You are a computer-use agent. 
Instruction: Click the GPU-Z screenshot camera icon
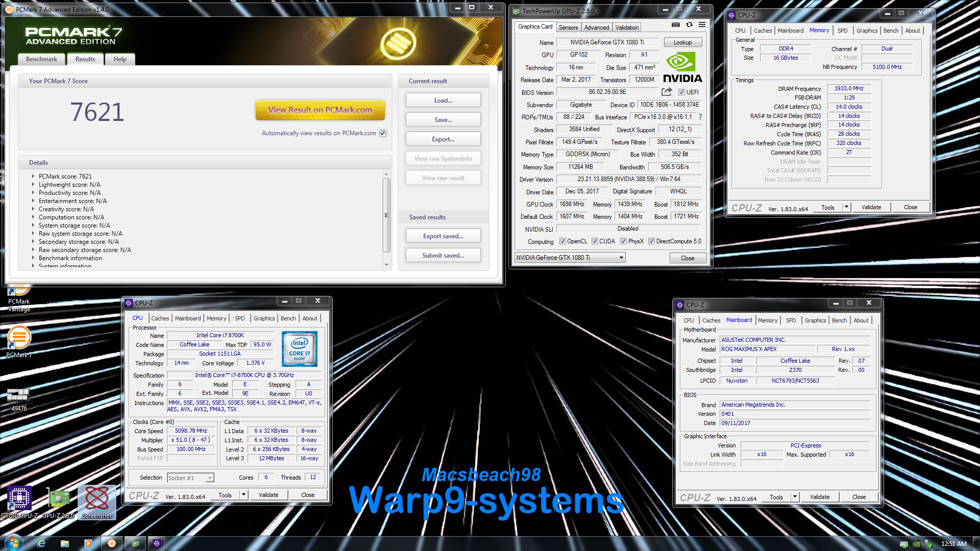pyautogui.click(x=675, y=24)
